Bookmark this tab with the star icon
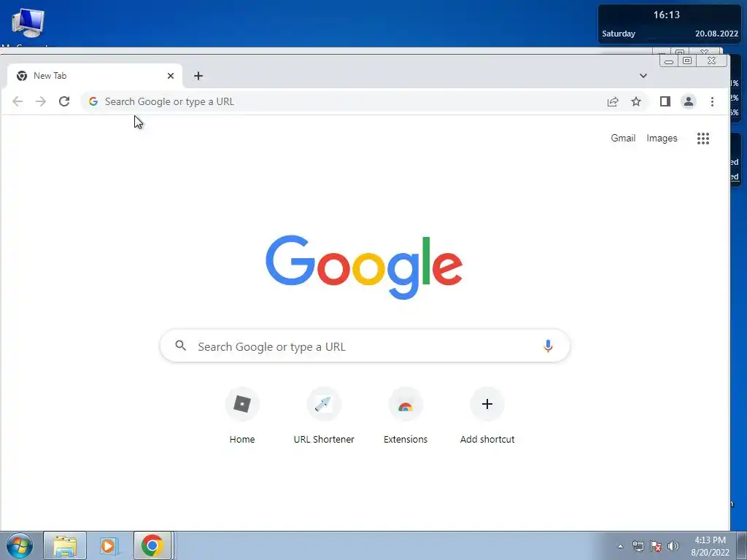Viewport: 747px width, 560px height. [636, 101]
